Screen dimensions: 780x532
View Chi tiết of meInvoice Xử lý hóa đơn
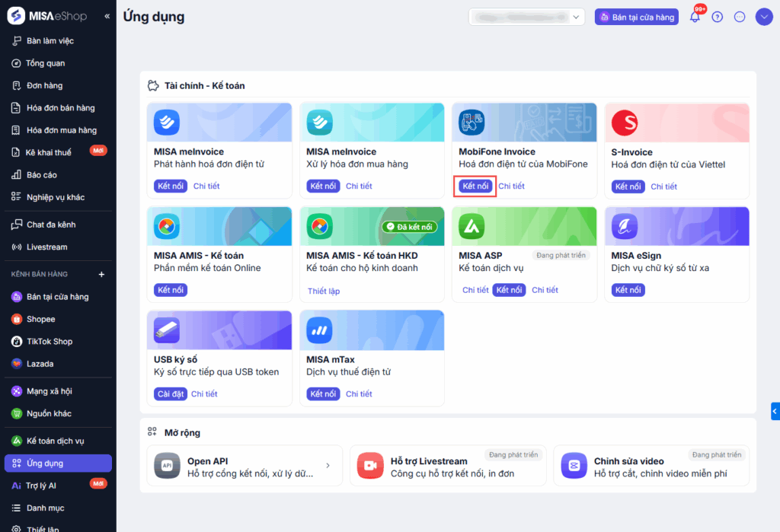(x=359, y=186)
